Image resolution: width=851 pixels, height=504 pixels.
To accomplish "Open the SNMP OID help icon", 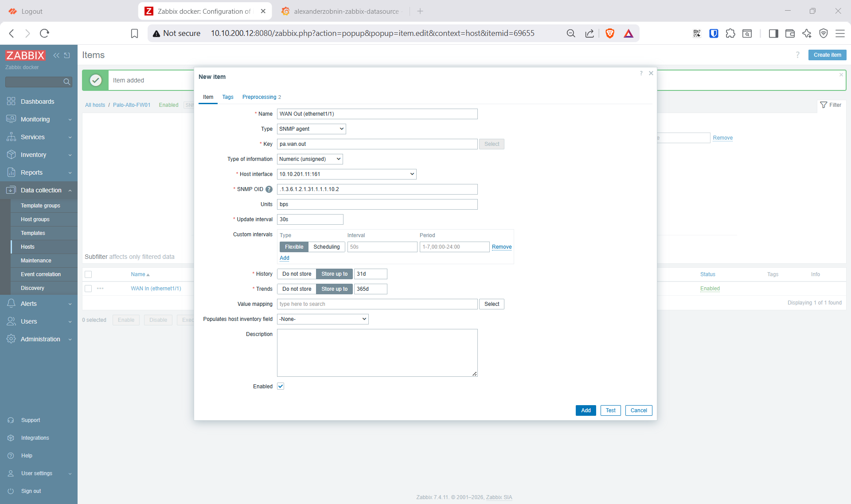I will [x=269, y=189].
